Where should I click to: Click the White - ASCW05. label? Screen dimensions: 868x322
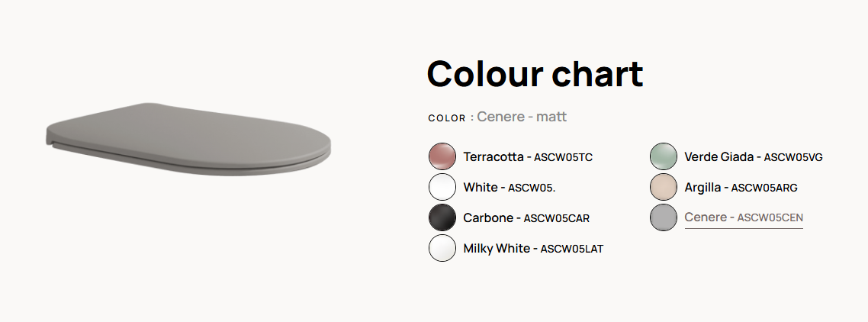tap(510, 188)
